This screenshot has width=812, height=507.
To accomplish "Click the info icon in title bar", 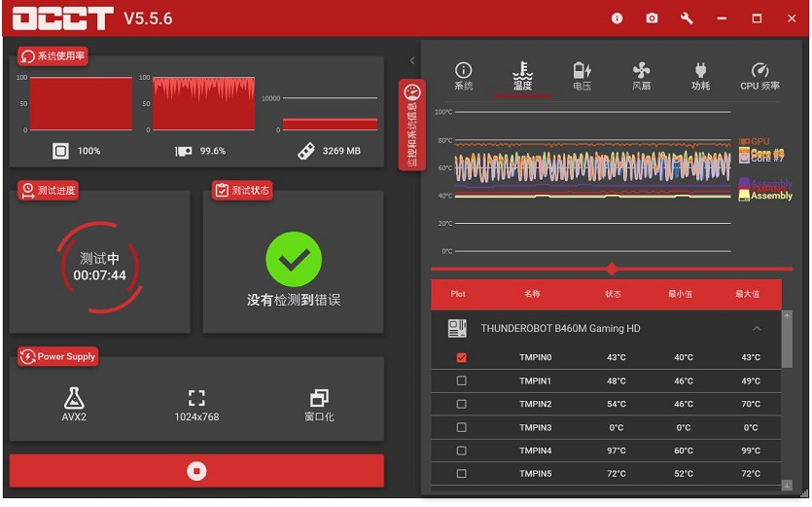I will pos(617,18).
